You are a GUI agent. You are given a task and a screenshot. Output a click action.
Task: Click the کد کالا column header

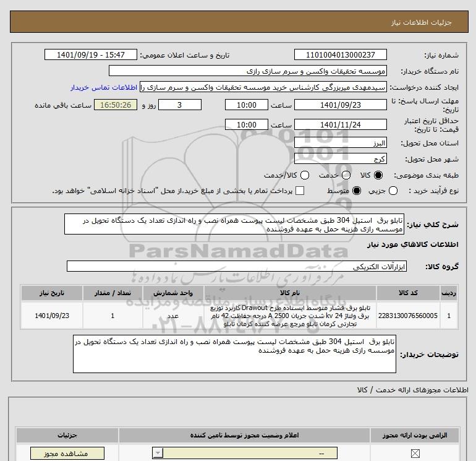408,293
